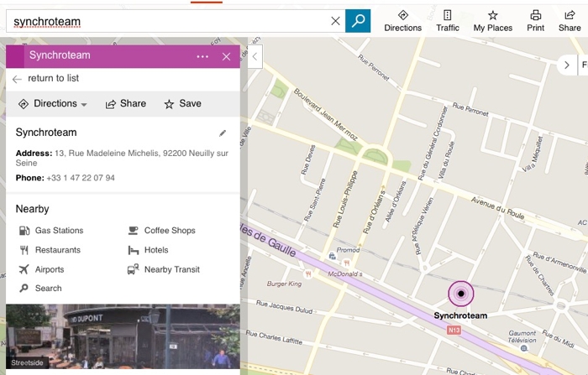Save Synchroteam with the star Save button
Viewport: 588px width, 375px height.
(x=182, y=104)
